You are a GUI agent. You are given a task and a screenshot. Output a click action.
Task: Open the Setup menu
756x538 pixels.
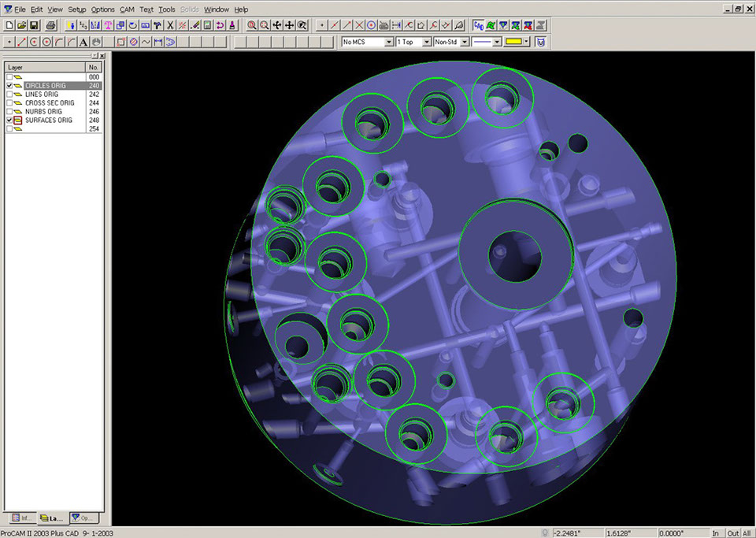[77, 9]
